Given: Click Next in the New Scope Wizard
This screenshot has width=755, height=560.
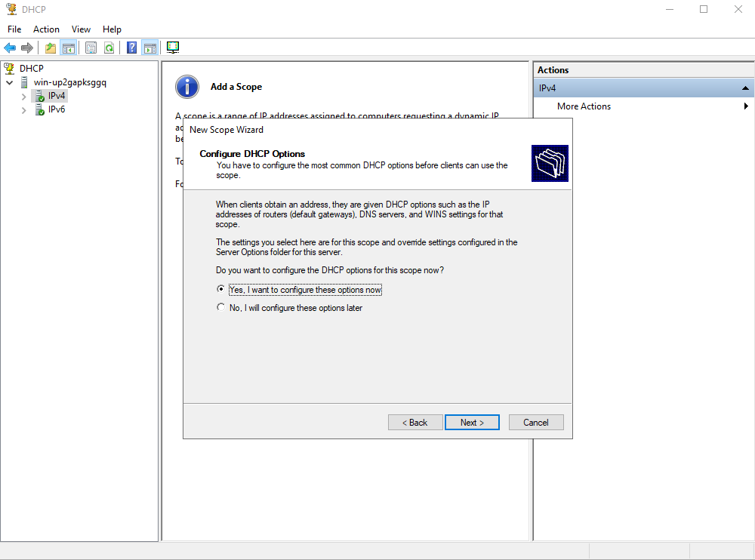Looking at the screenshot, I should [x=472, y=423].
